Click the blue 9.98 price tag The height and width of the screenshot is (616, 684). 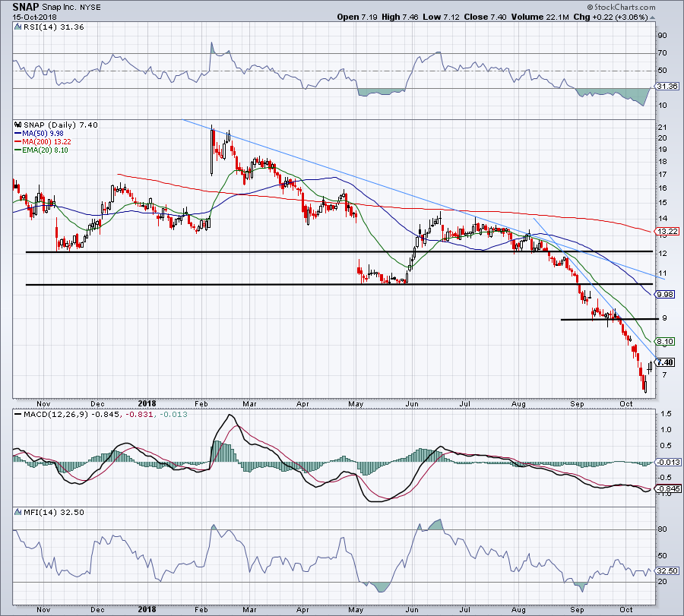pyautogui.click(x=663, y=294)
